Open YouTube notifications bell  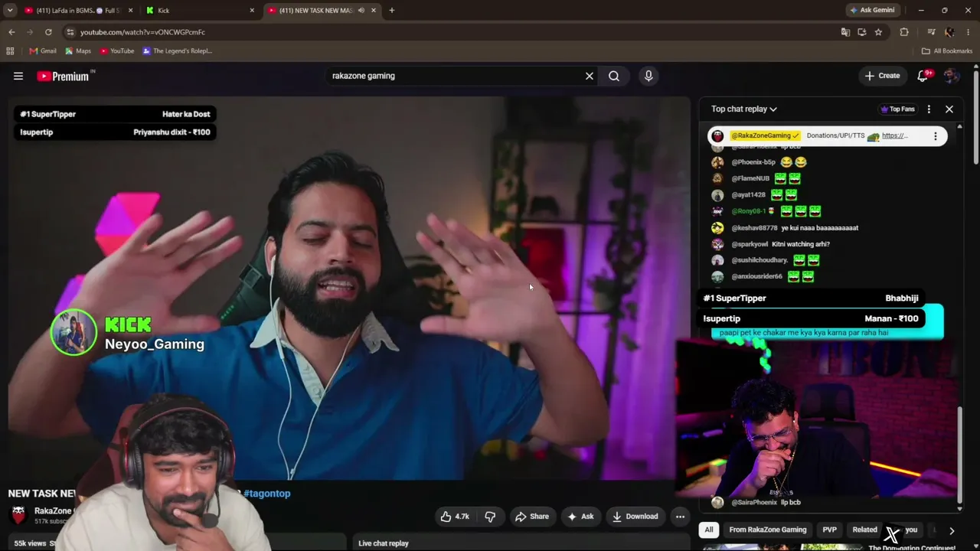(923, 76)
